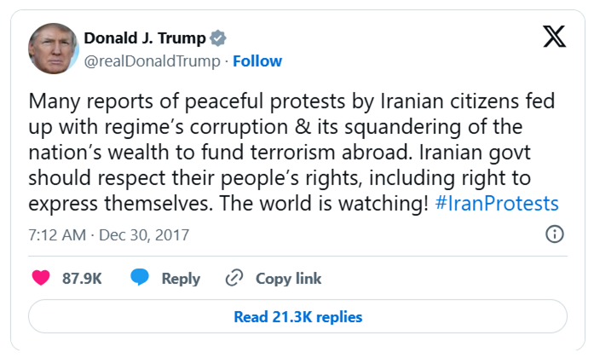Open the @realDonaldTrump handle link

(152, 61)
